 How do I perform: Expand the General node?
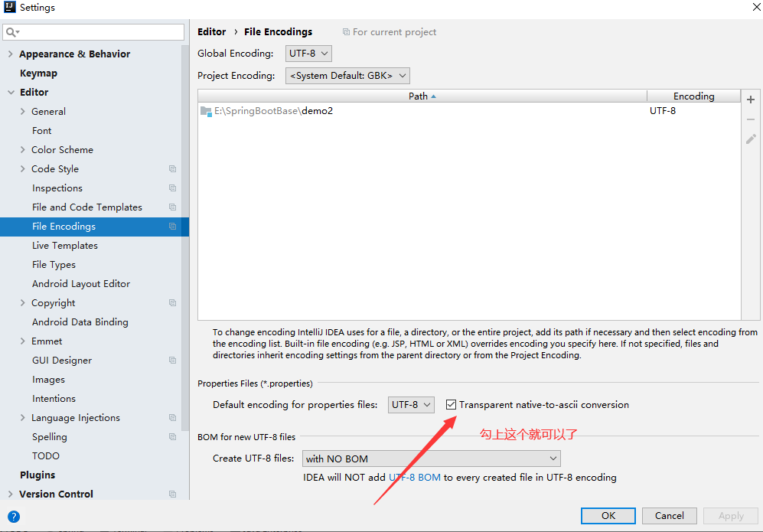[22, 112]
